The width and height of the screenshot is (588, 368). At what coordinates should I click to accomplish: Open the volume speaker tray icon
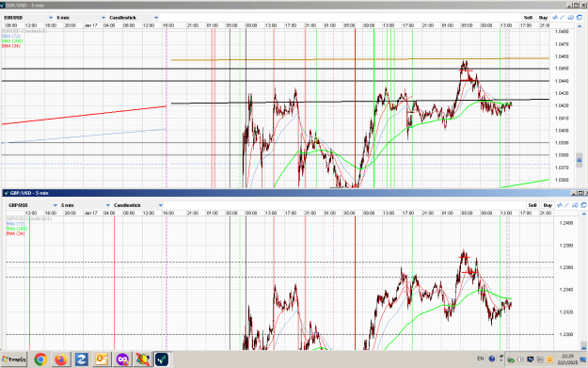[x=520, y=360]
